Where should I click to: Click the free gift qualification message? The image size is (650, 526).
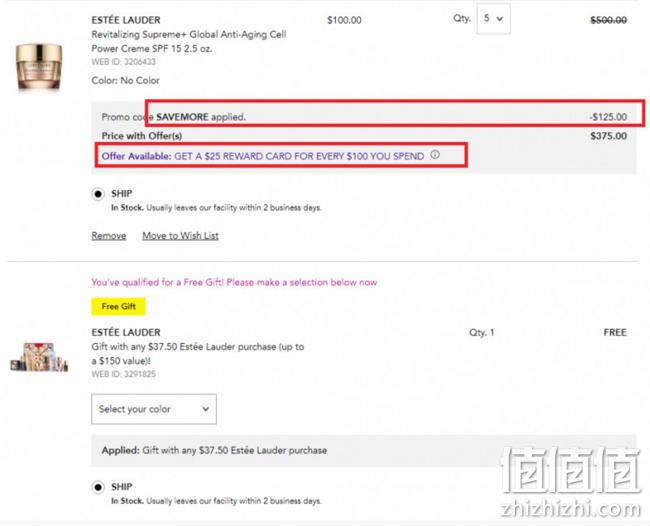tap(234, 282)
